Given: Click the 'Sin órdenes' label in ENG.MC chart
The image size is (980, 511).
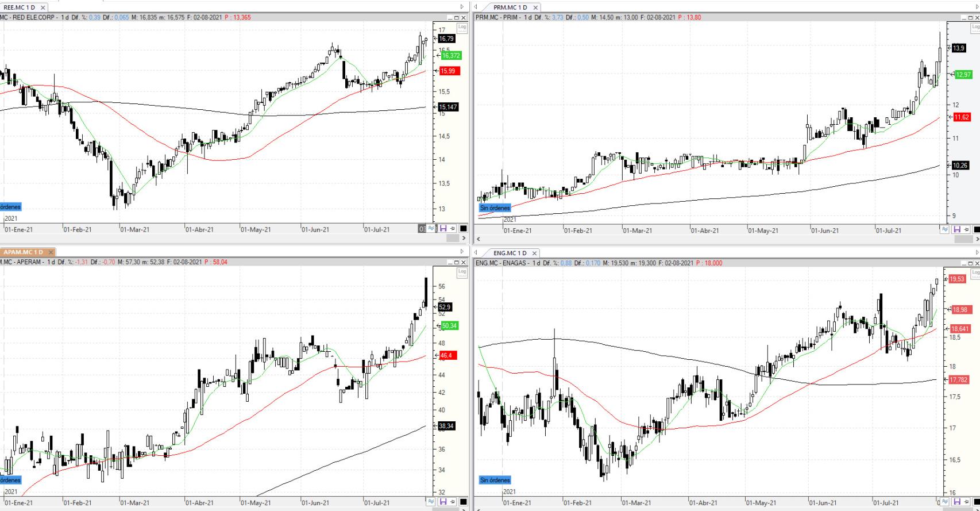Looking at the screenshot, I should 495,480.
